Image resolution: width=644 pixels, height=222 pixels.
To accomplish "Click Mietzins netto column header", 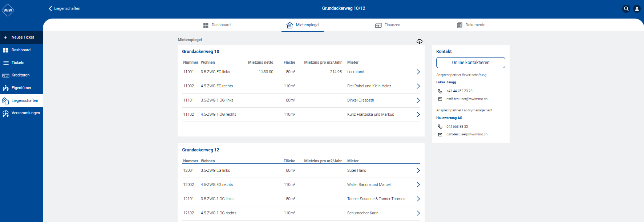I will coord(260,63).
